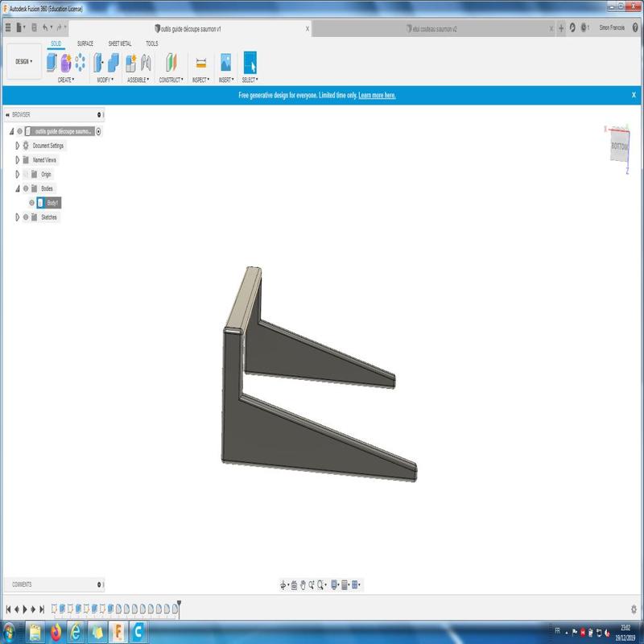This screenshot has height=644, width=644.
Task: Click the BOTTOM face of the ViewCube
Action: [619, 147]
